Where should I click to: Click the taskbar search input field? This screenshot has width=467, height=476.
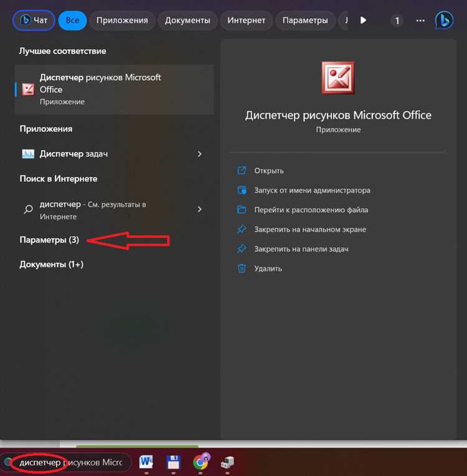pyautogui.click(x=66, y=462)
